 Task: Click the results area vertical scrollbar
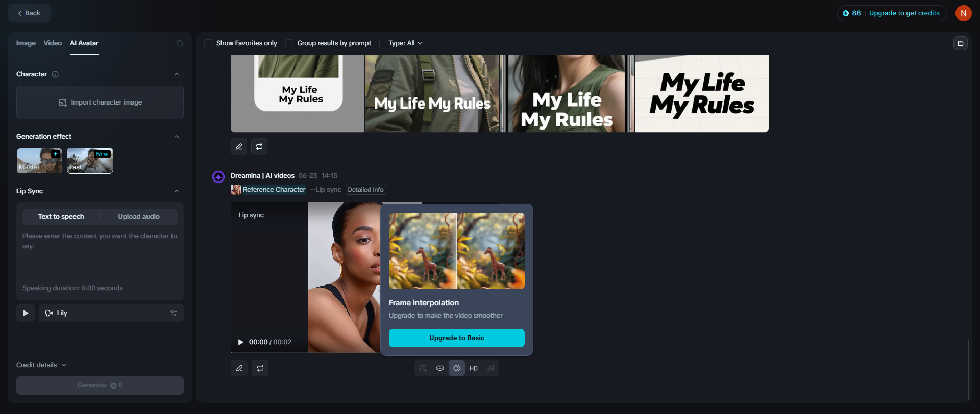tap(968, 369)
